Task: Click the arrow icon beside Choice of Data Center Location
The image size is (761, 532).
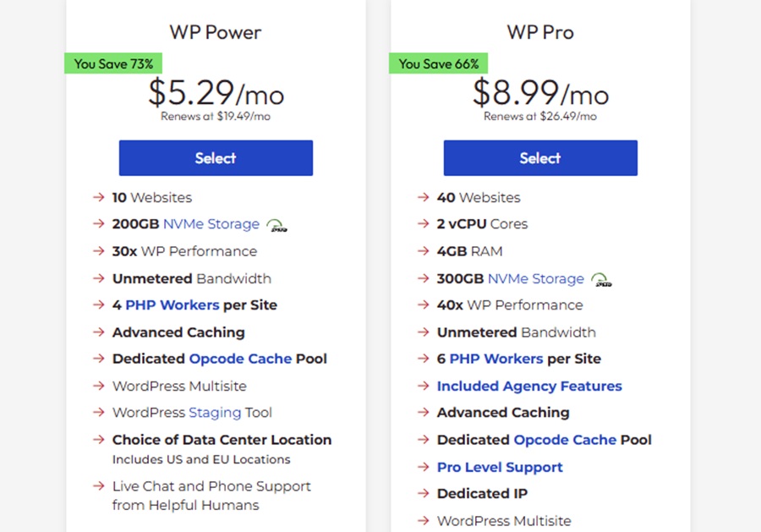Action: [x=99, y=441]
